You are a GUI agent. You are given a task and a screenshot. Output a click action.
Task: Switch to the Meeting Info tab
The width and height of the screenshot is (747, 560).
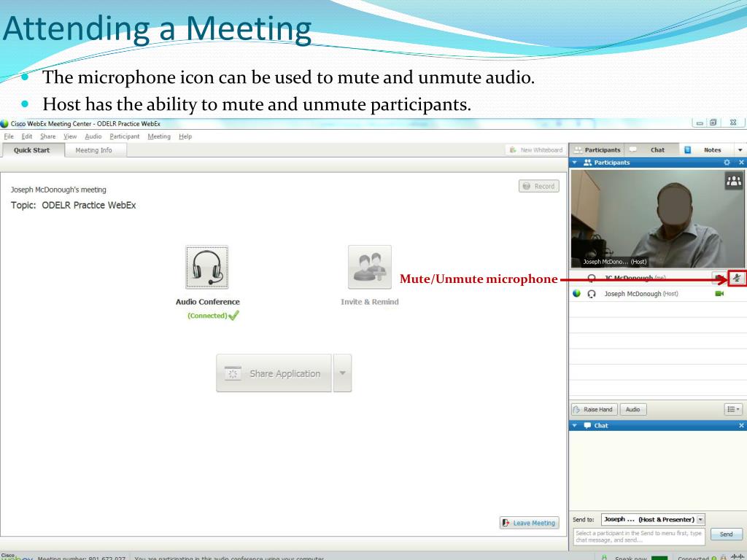tap(94, 150)
